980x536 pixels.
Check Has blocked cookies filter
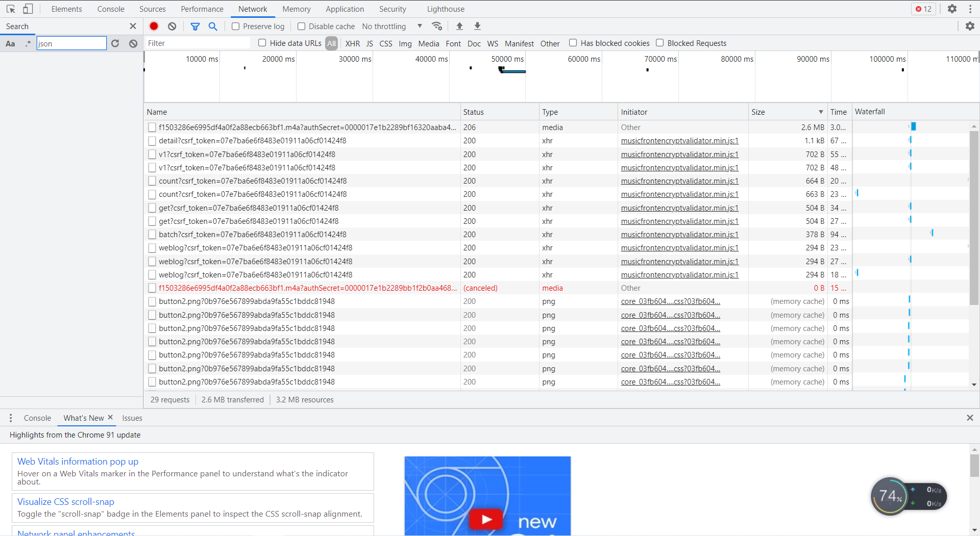(x=573, y=43)
